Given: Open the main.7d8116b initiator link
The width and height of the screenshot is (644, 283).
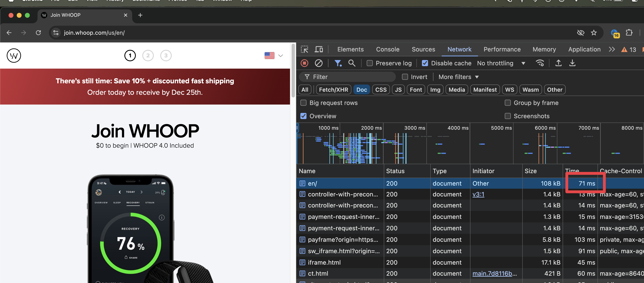Looking at the screenshot, I should point(494,273).
